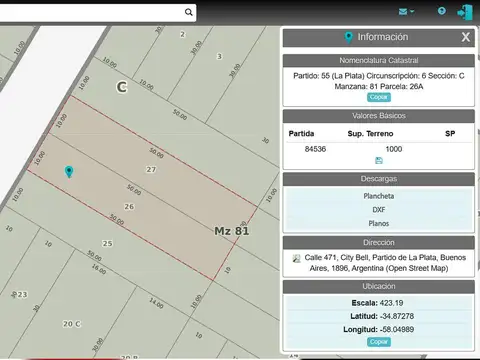The height and width of the screenshot is (360, 480).
Task: Close the Información panel
Action: pos(466,37)
